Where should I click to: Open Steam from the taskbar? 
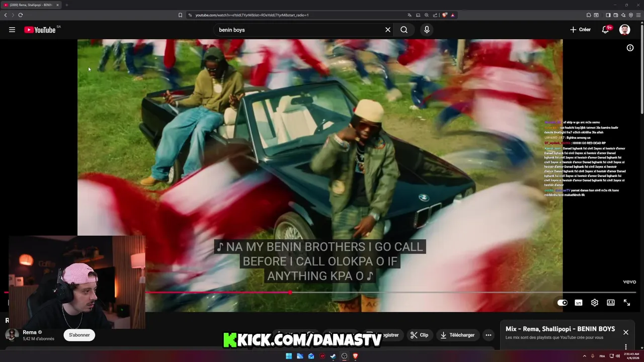(x=333, y=356)
